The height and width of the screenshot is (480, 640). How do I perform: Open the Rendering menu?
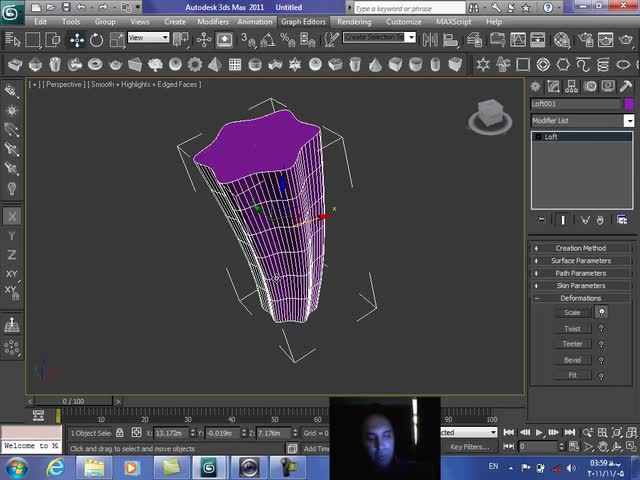(x=354, y=21)
